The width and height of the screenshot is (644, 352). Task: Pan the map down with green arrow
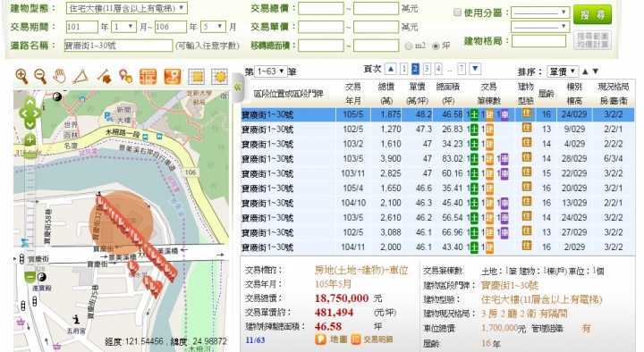click(x=30, y=124)
